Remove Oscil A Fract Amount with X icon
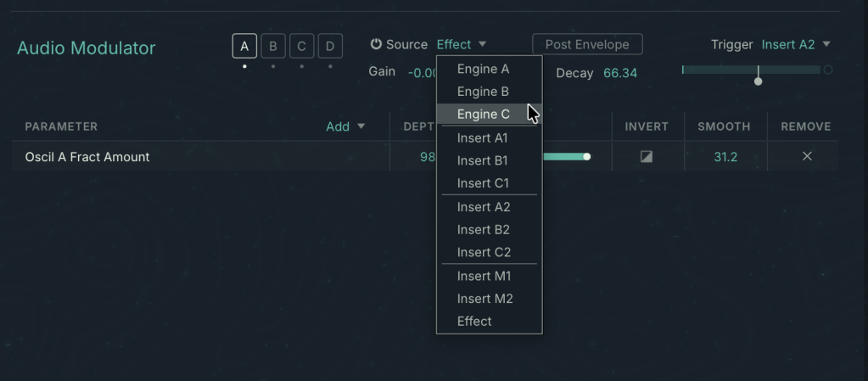The height and width of the screenshot is (381, 868). pos(807,156)
